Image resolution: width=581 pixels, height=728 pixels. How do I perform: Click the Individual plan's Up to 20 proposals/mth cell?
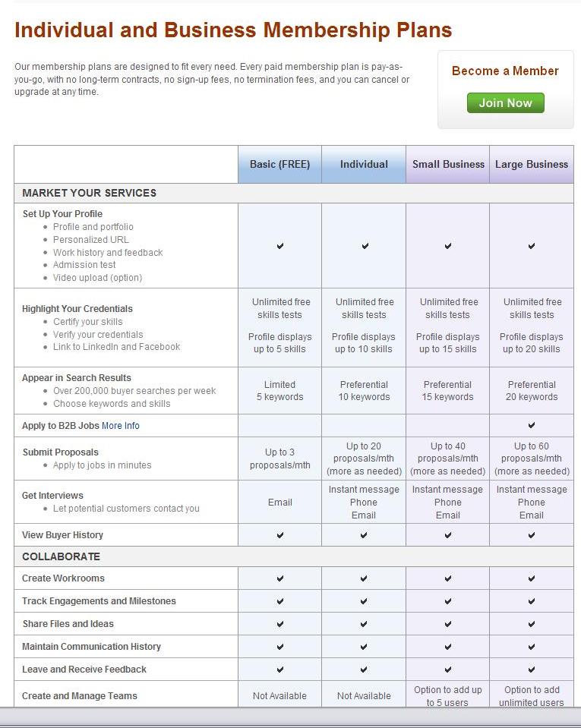[364, 459]
